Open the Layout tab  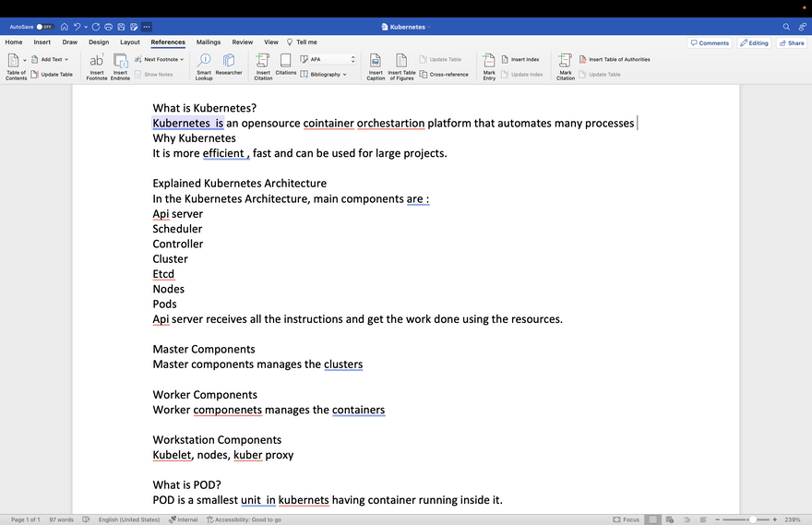(x=130, y=42)
